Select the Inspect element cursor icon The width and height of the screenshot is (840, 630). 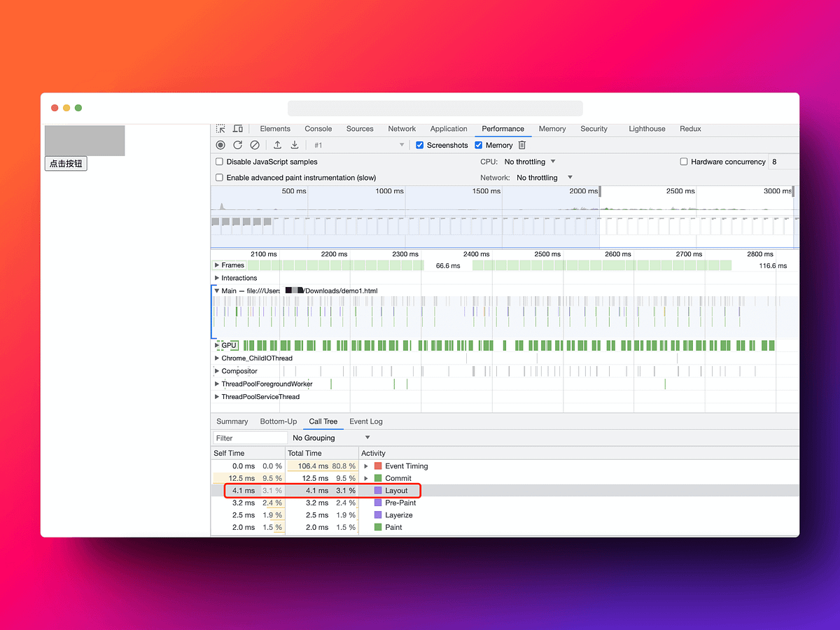(220, 129)
